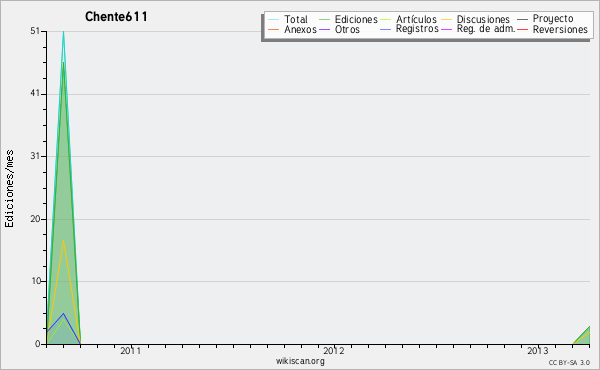Image resolution: width=600 pixels, height=370 pixels.
Task: Click the chart title Chente611
Action: [116, 17]
